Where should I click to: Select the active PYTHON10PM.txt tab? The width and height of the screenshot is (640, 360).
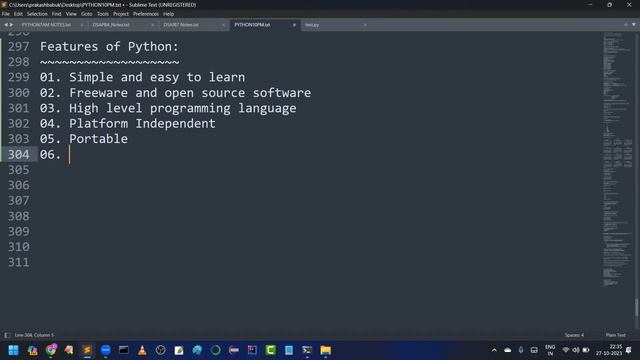(252, 25)
